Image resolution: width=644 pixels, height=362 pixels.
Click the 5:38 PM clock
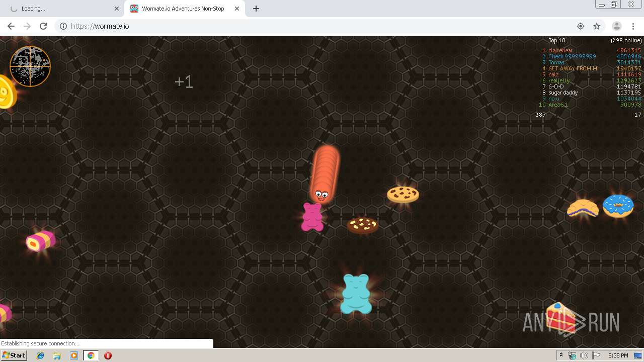[618, 355]
